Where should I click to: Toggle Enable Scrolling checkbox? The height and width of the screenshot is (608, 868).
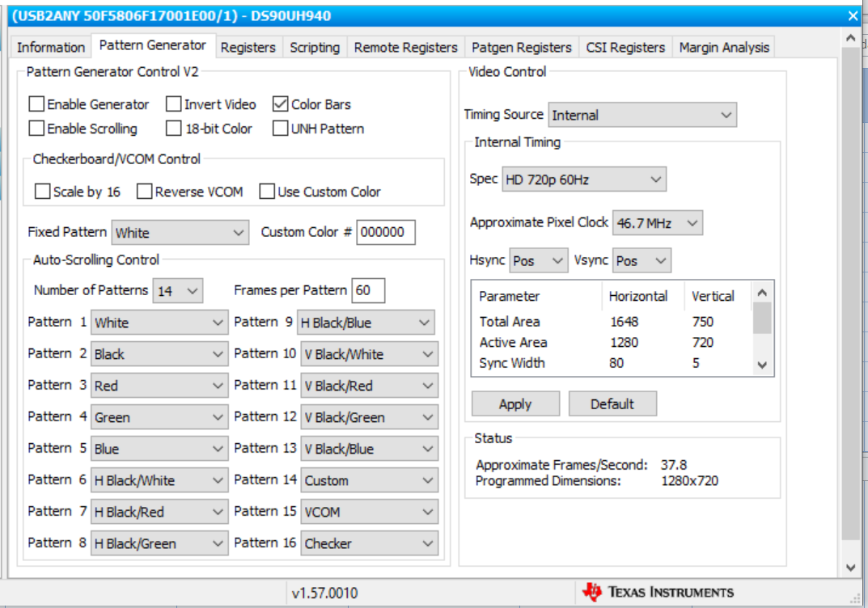point(36,129)
